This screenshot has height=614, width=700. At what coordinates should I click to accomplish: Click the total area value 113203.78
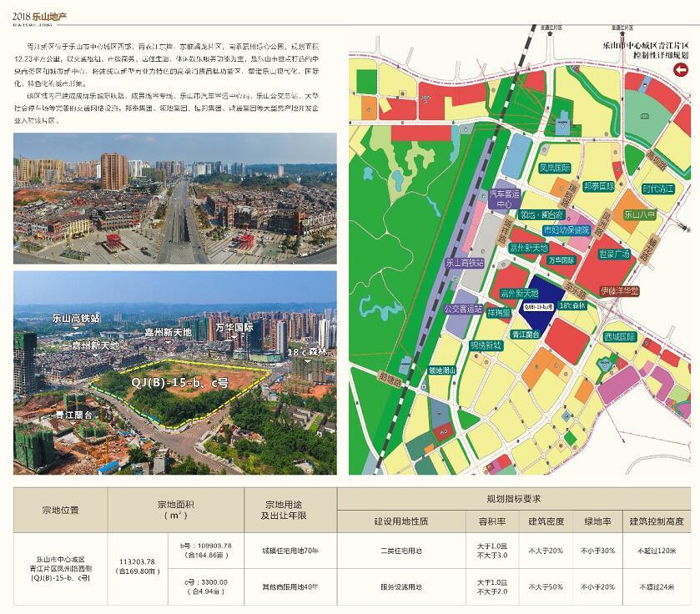(137, 561)
